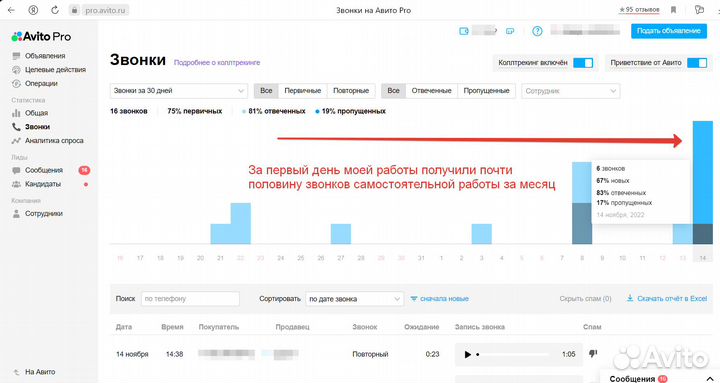Click the Сообщения chat bubble icon
Screen dimensions: 720x383
pos(17,170)
